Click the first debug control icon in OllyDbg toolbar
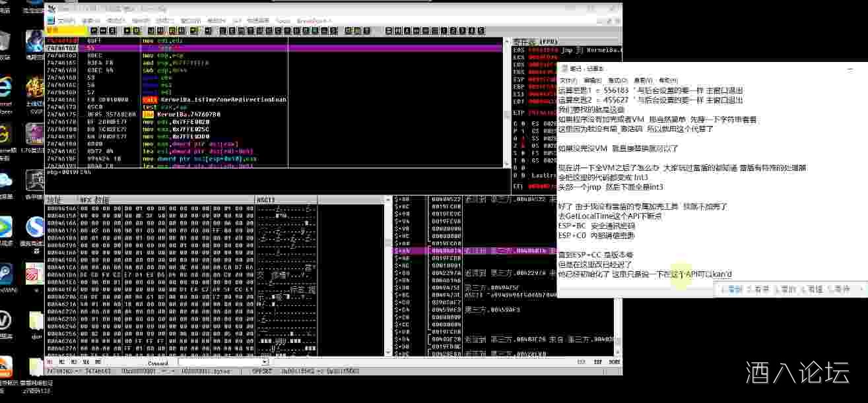 coord(94,30)
